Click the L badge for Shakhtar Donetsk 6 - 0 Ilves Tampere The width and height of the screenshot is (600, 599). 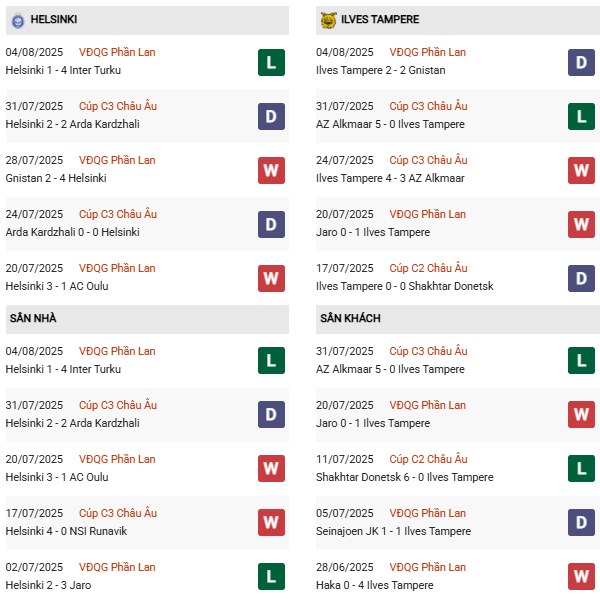click(x=581, y=469)
